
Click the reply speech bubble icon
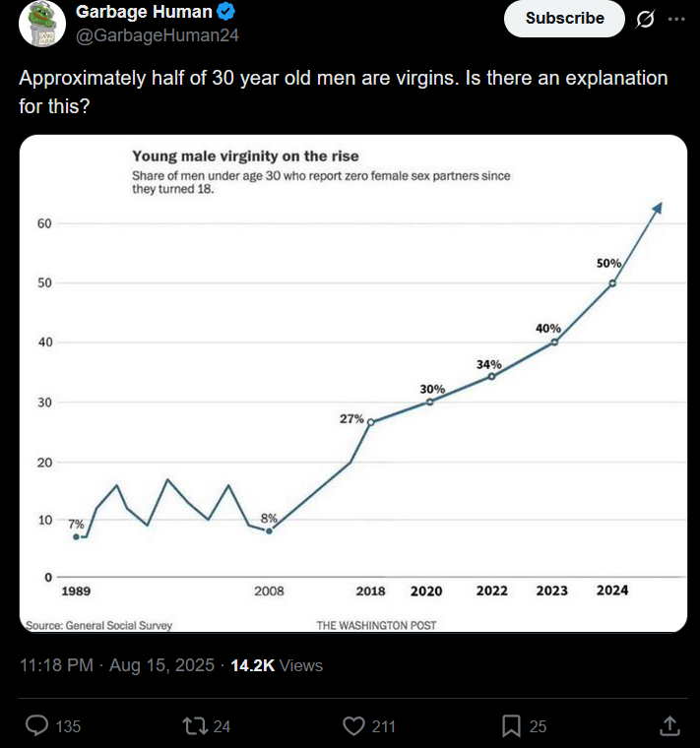pyautogui.click(x=36, y=726)
